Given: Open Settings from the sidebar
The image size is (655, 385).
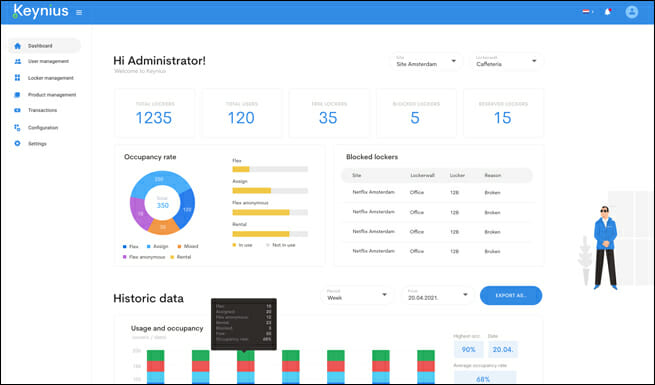Looking at the screenshot, I should click(x=37, y=144).
